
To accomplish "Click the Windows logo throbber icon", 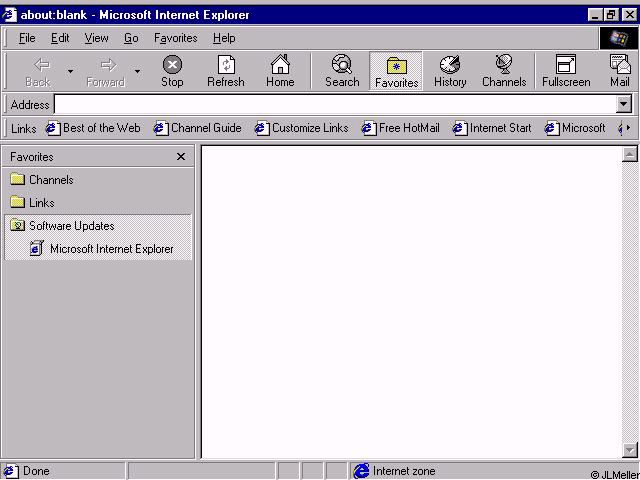I will click(618, 38).
